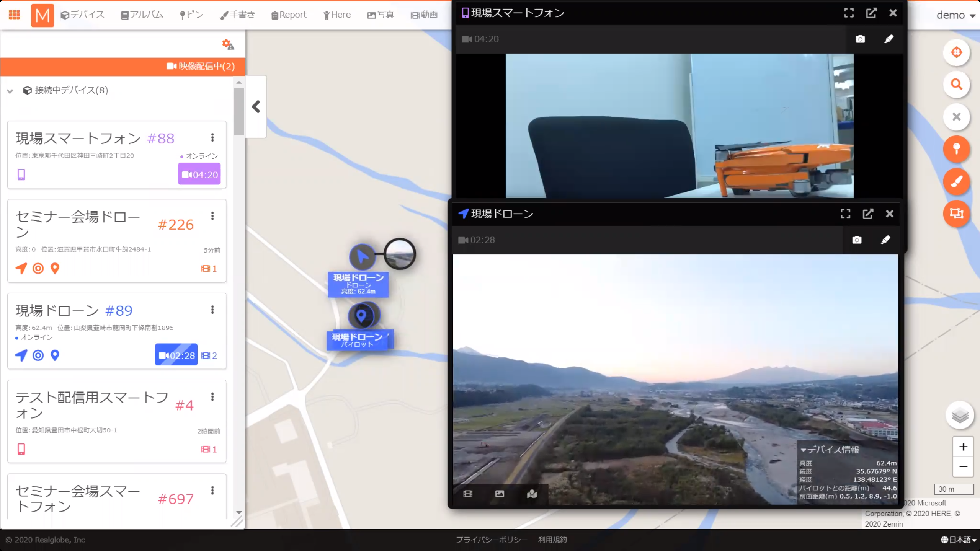The height and width of the screenshot is (551, 980).
Task: Toggle 現場ドローン 02:28 video stream button
Action: coord(176,355)
